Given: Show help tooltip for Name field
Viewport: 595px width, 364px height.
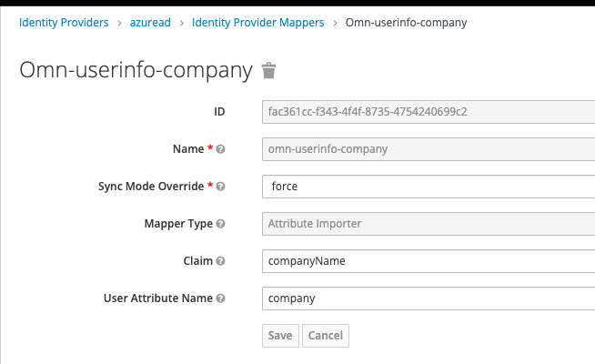Looking at the screenshot, I should point(220,149).
